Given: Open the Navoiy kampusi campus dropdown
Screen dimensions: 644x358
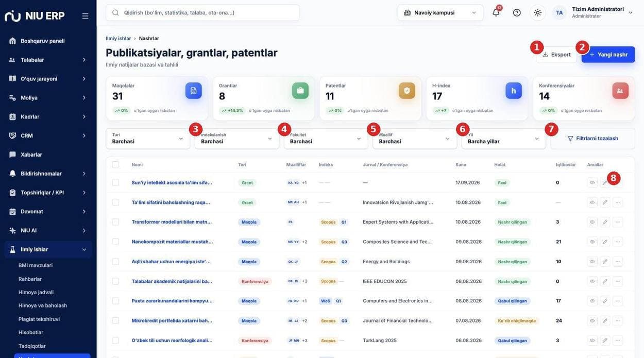Looking at the screenshot, I should (440, 12).
